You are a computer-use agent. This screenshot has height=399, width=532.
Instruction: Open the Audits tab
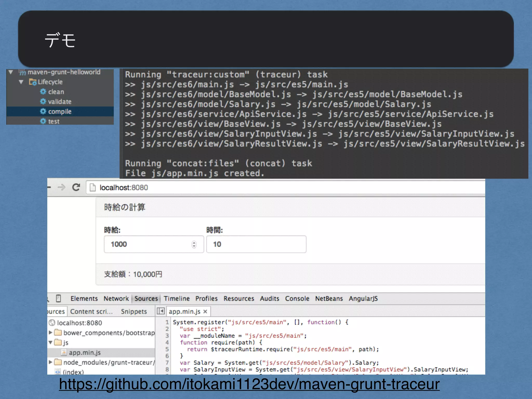pyautogui.click(x=270, y=298)
